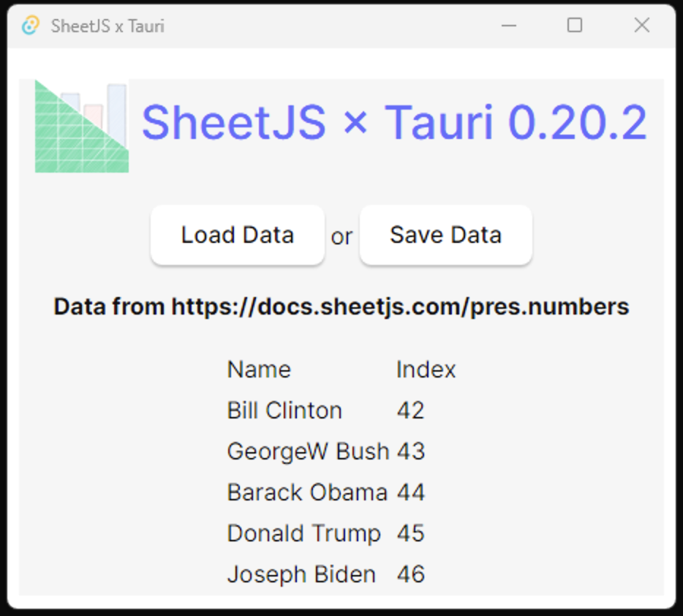
Task: Click the SheetJS chart logo image
Action: [82, 127]
